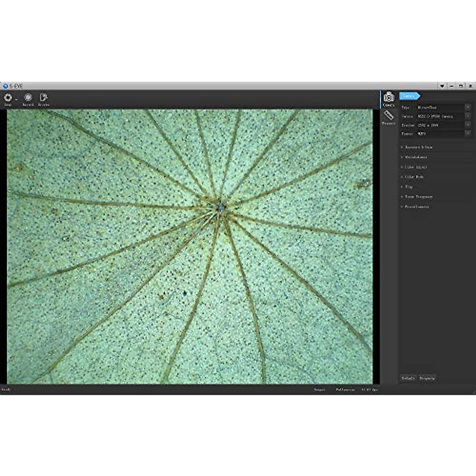Open the Resolution dropdown
This screenshot has height=476, width=476.
tap(468, 125)
